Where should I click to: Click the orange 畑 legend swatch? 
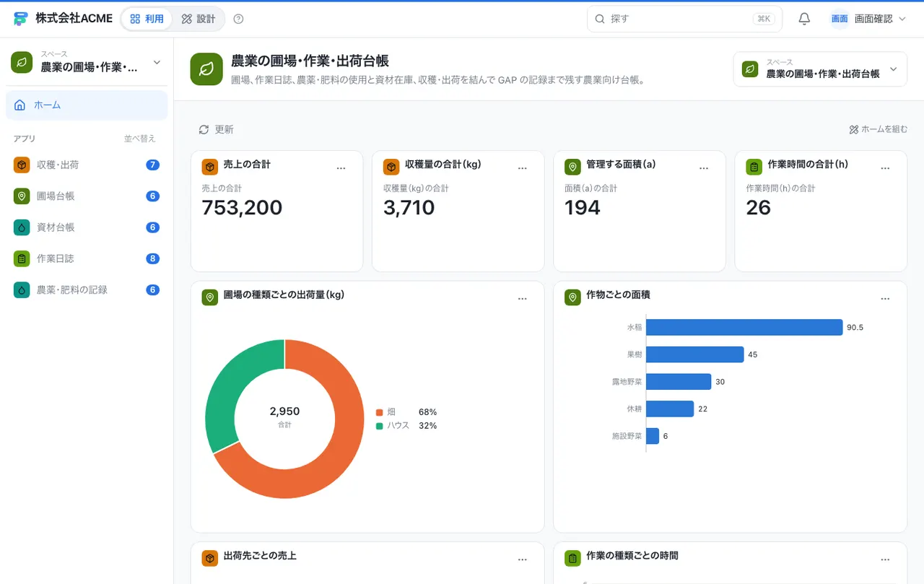(x=379, y=412)
